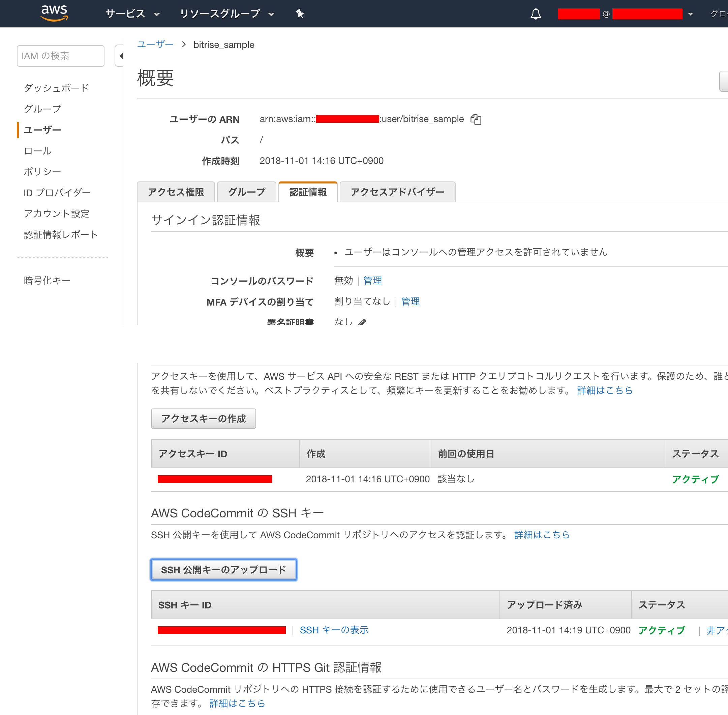The image size is (728, 715).
Task: Click the bitrise_sample breadcrumb text
Action: coord(224,45)
